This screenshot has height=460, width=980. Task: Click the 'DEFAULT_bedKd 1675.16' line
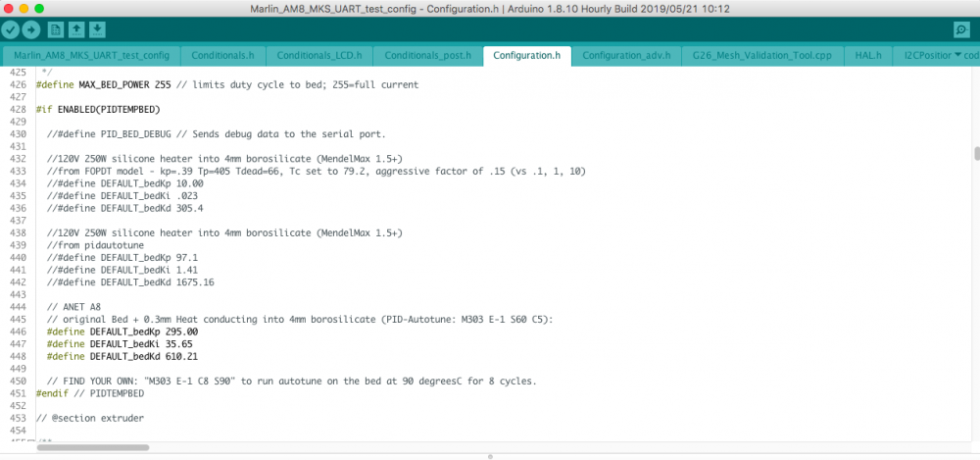[130, 282]
